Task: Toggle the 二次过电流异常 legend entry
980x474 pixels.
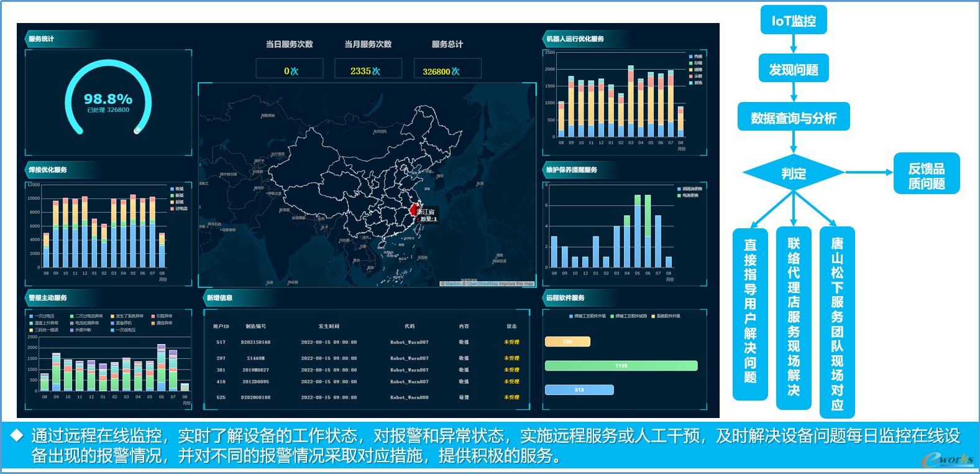Action: (86, 316)
